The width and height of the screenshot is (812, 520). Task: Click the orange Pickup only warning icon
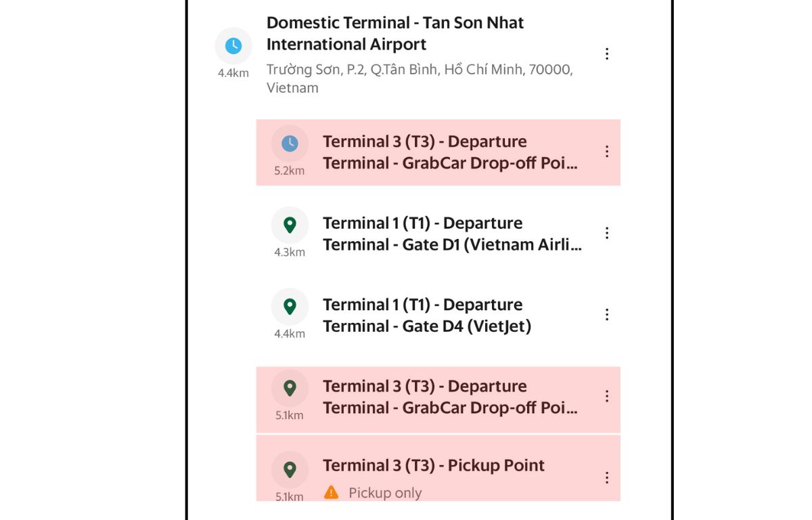(x=331, y=492)
